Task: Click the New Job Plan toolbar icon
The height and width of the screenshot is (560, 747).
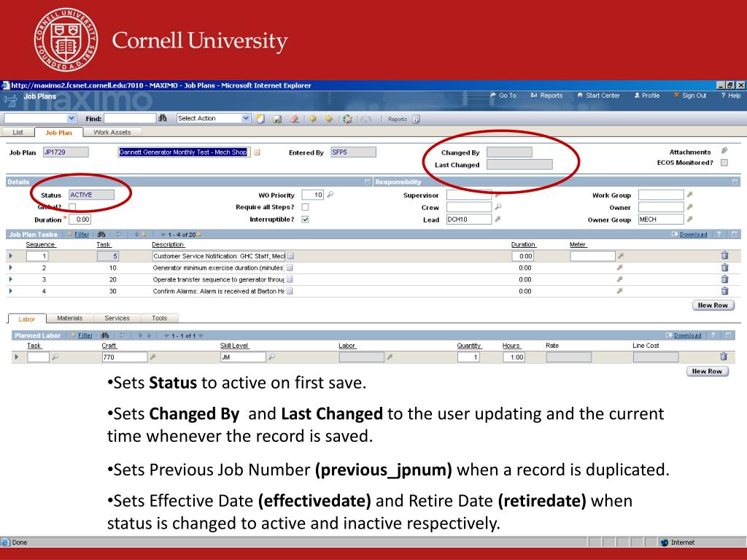Action: 260,119
